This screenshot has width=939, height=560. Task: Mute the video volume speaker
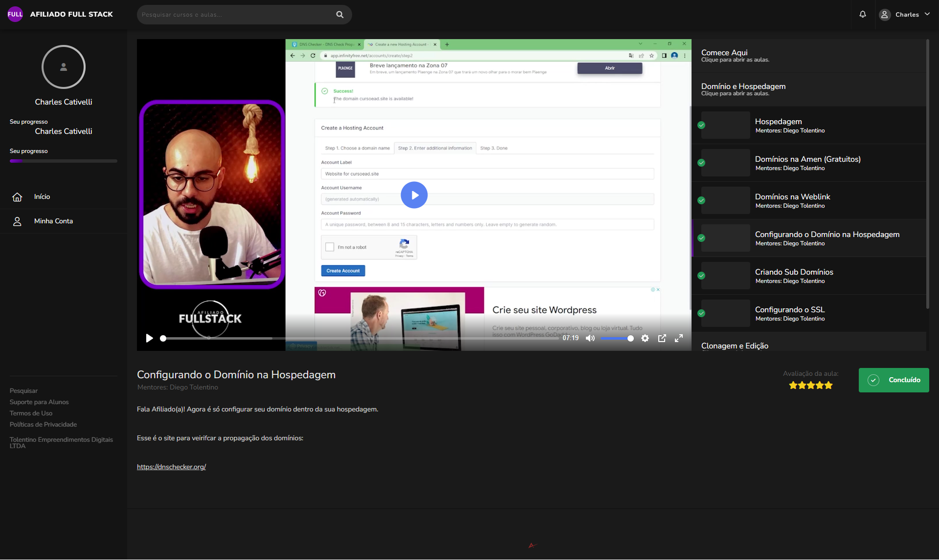point(590,338)
